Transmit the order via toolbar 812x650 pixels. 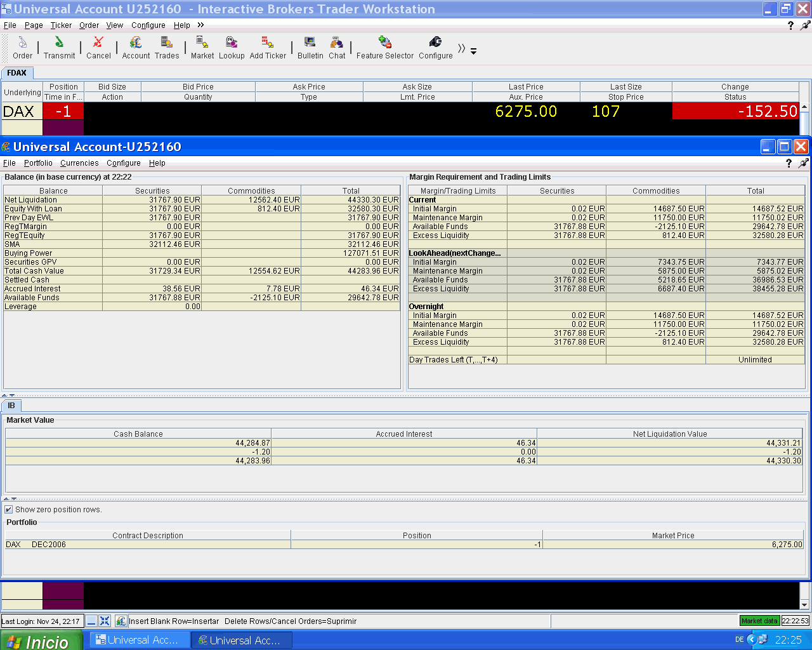[x=59, y=48]
